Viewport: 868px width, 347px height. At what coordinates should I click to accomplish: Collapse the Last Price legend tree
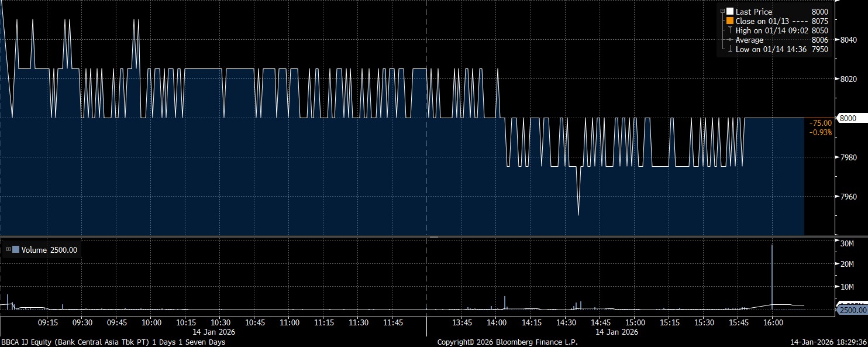pos(723,11)
